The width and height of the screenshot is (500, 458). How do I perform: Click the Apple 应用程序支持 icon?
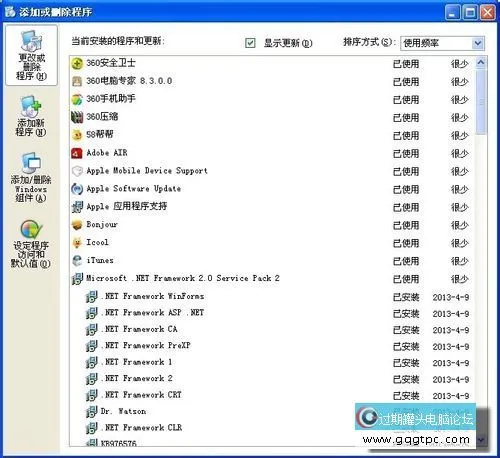pyautogui.click(x=77, y=207)
